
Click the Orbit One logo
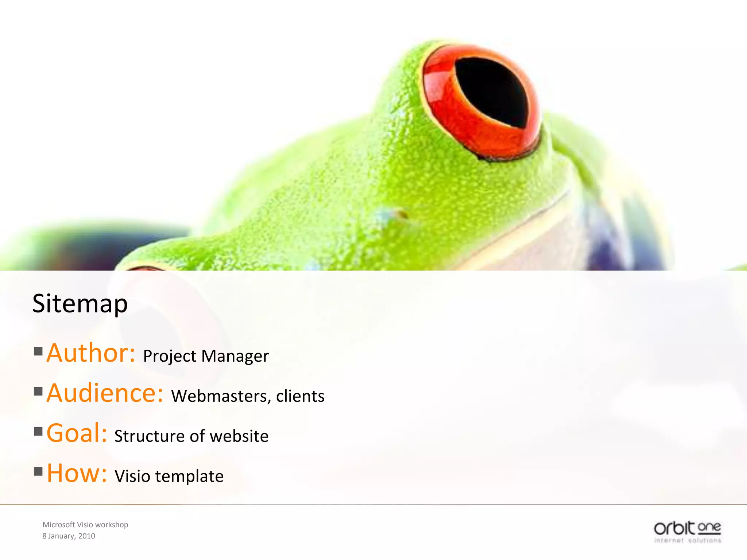coord(688,532)
